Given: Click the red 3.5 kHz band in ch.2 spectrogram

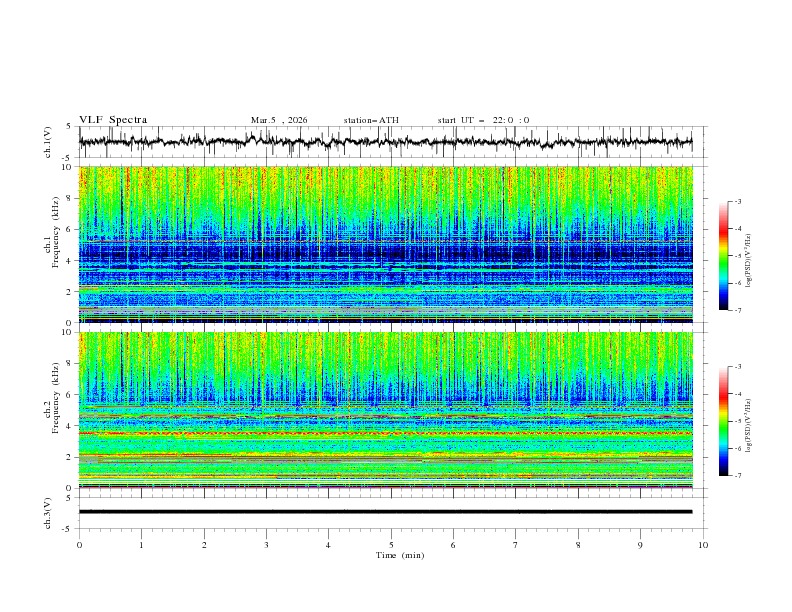Looking at the screenshot, I should (x=385, y=433).
